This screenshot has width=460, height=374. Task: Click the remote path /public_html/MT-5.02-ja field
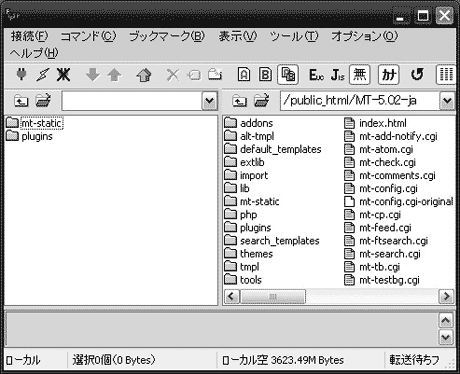(x=360, y=101)
